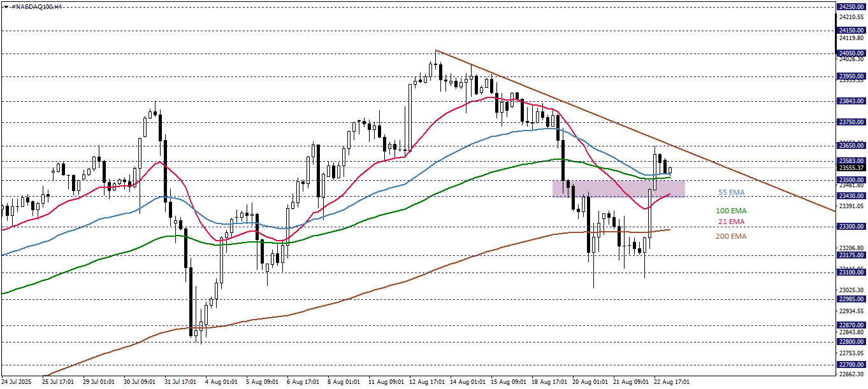Click the 23175.00 level price tag
868x389 pixels.
click(851, 255)
